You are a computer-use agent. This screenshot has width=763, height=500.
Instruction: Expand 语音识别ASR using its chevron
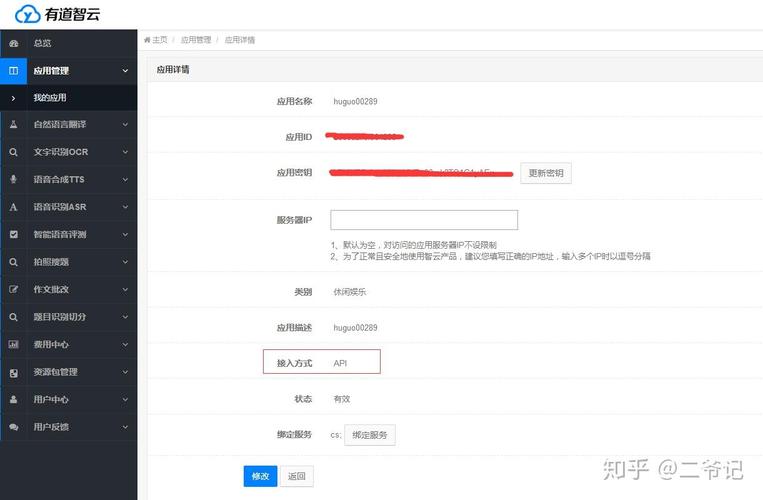click(125, 207)
